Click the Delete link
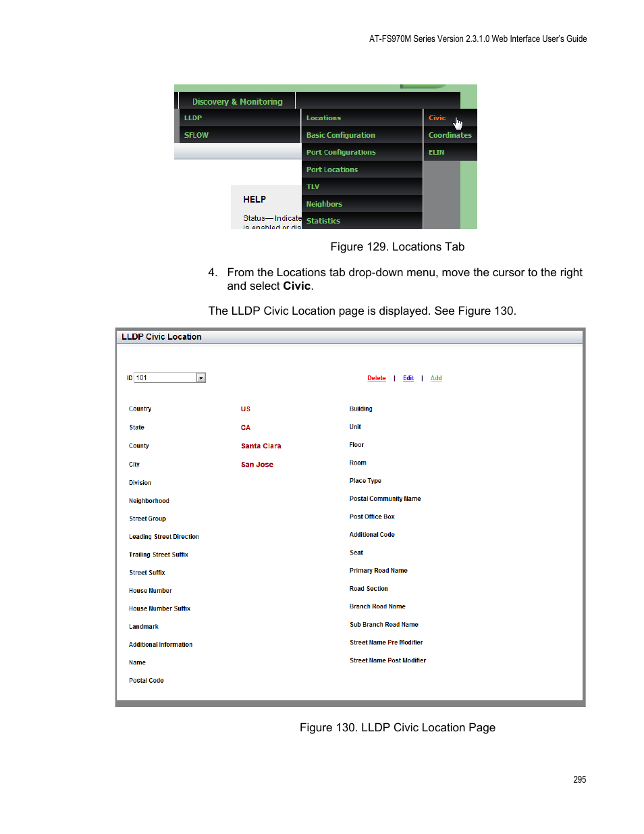 coord(377,378)
